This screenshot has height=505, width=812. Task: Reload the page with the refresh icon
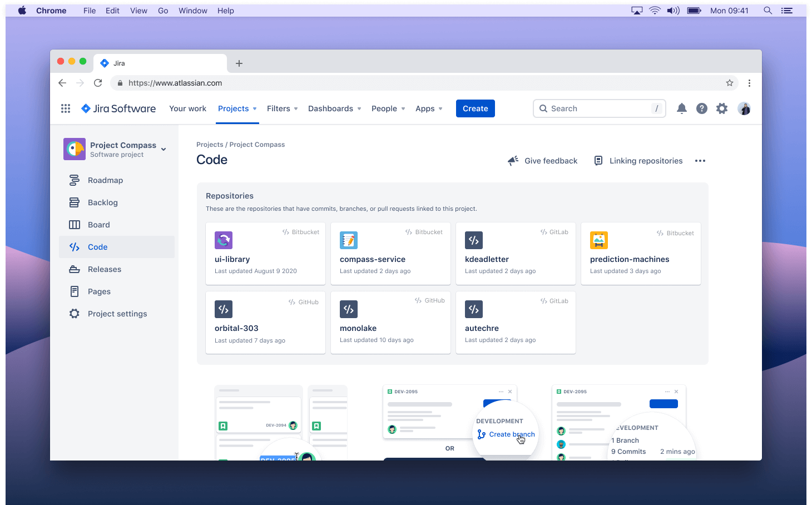pyautogui.click(x=98, y=83)
